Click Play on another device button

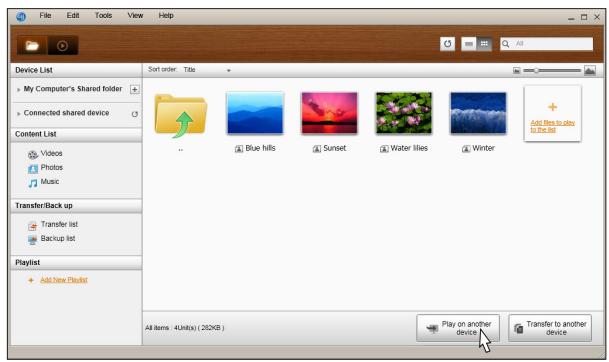[x=458, y=328]
